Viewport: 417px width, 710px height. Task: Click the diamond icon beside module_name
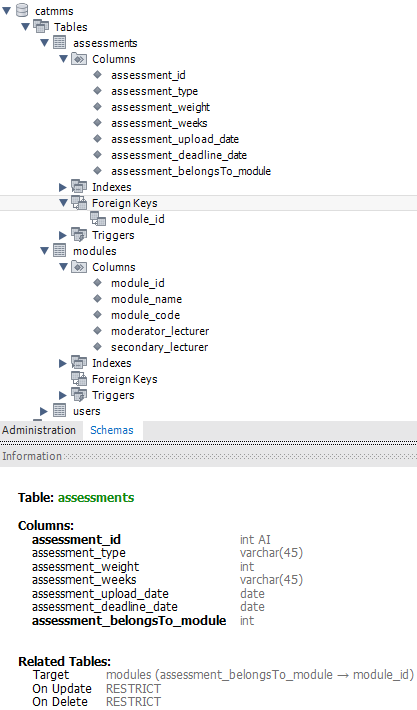click(x=97, y=298)
